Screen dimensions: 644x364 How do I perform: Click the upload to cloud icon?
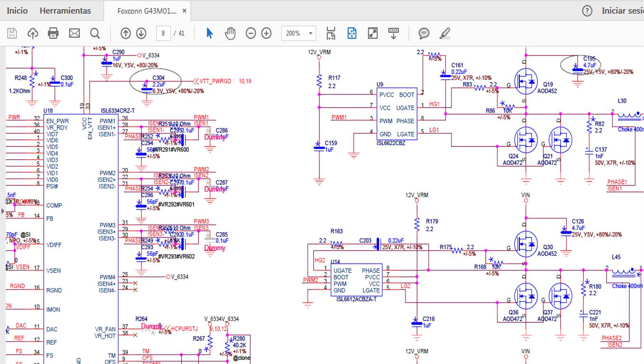(x=33, y=33)
